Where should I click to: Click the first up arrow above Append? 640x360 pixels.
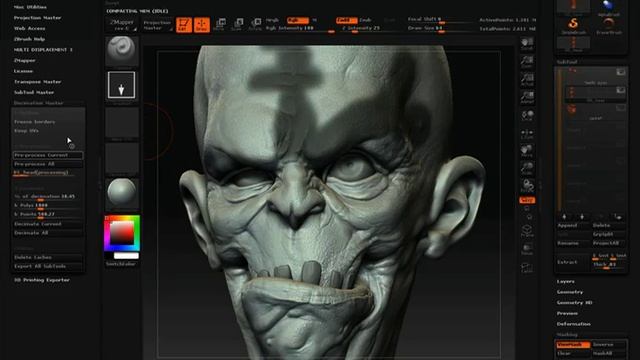pos(564,217)
